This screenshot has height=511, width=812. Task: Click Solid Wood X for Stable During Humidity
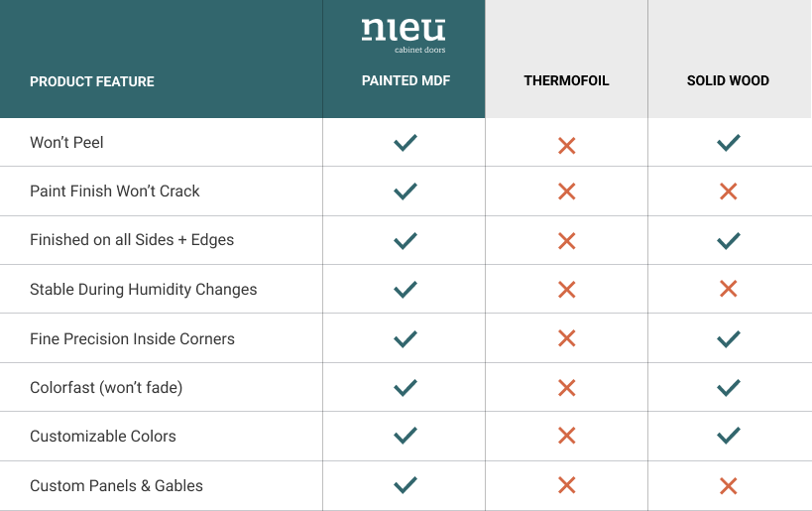coord(728,288)
